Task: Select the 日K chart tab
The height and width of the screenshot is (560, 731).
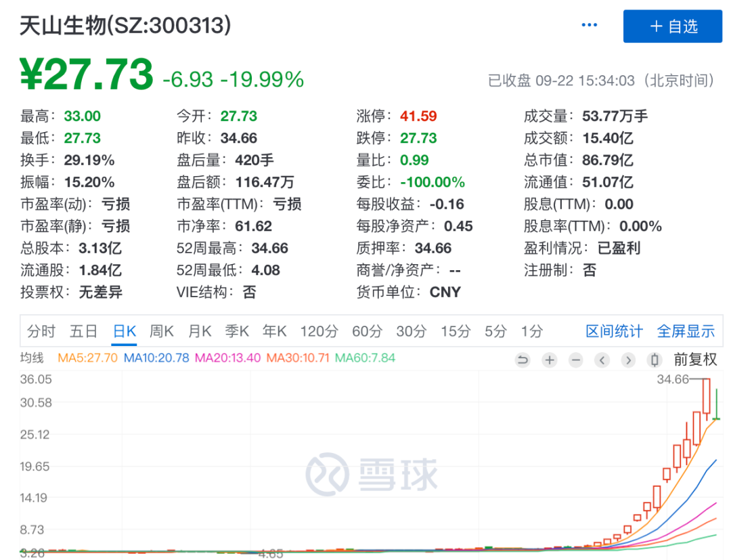Action: (x=125, y=332)
